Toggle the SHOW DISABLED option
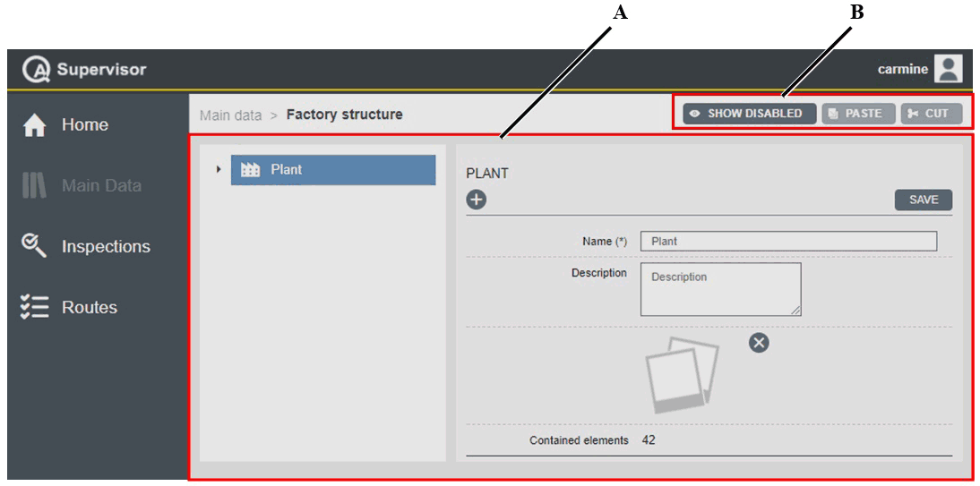The width and height of the screenshot is (980, 486). [749, 114]
